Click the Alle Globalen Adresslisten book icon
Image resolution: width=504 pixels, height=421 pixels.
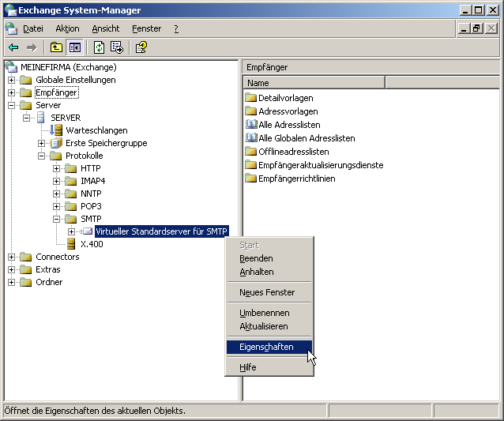(251, 138)
